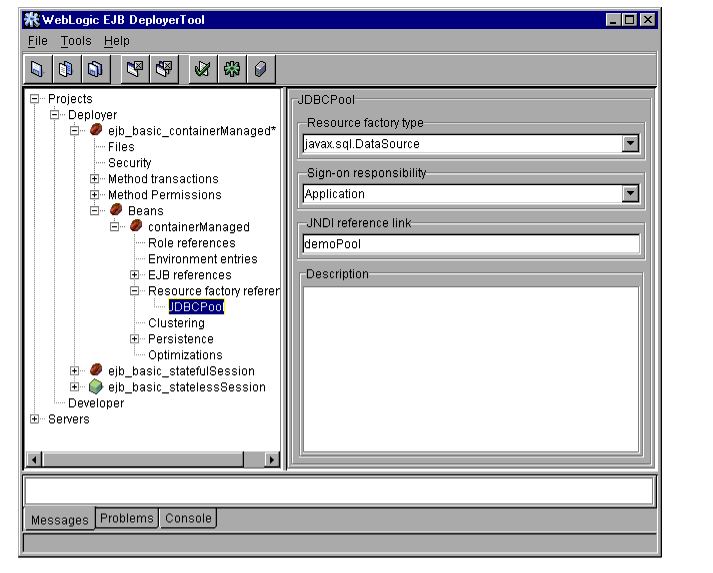The width and height of the screenshot is (713, 573).
Task: Click the green asterisk Generate container icon
Action: click(x=232, y=69)
